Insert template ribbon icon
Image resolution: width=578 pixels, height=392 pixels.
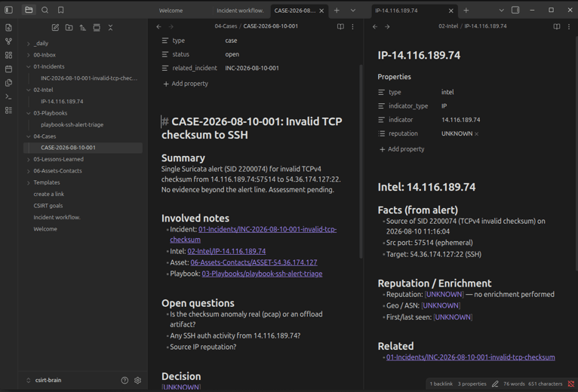pyautogui.click(x=8, y=82)
